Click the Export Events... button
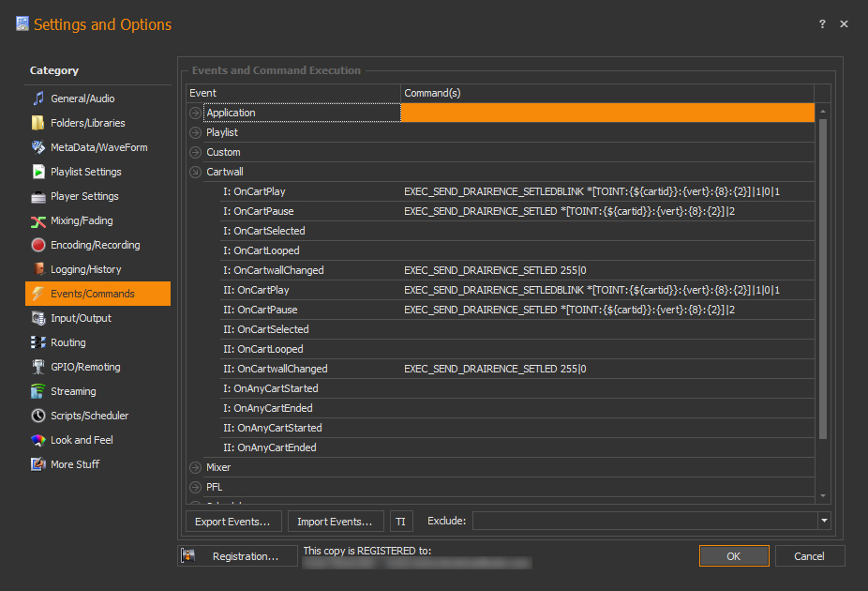This screenshot has height=591, width=868. 232,522
